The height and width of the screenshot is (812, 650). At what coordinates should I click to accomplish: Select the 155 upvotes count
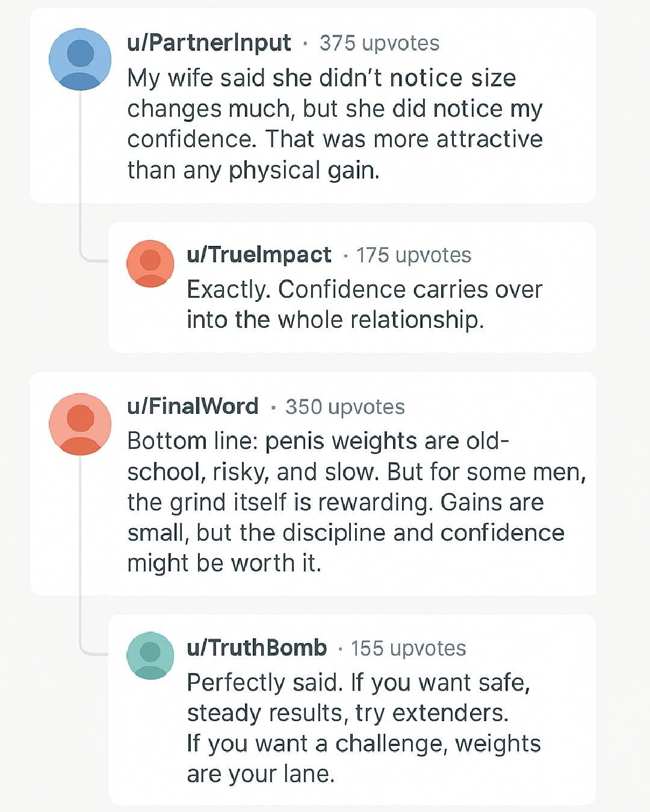pos(408,648)
